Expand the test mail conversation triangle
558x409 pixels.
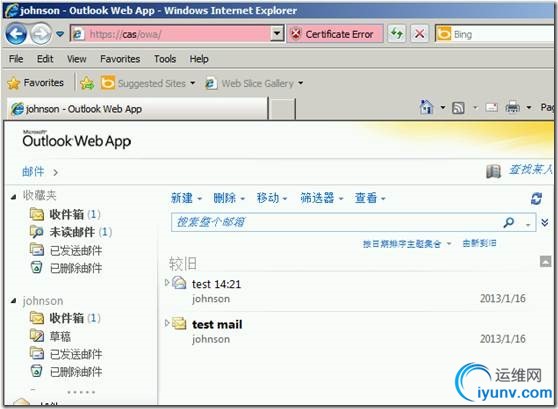pos(167,323)
